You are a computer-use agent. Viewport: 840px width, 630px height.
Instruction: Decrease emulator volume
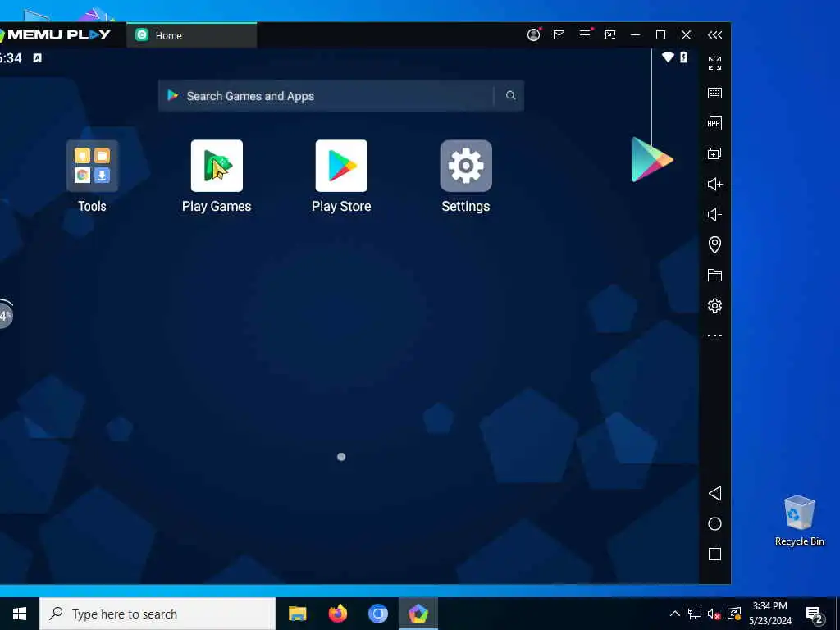714,215
